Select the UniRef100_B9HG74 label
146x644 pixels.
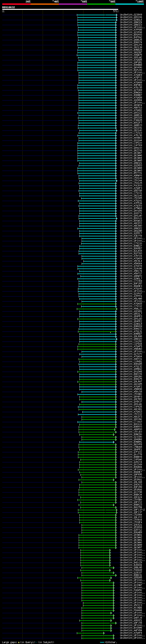tap(131, 42)
